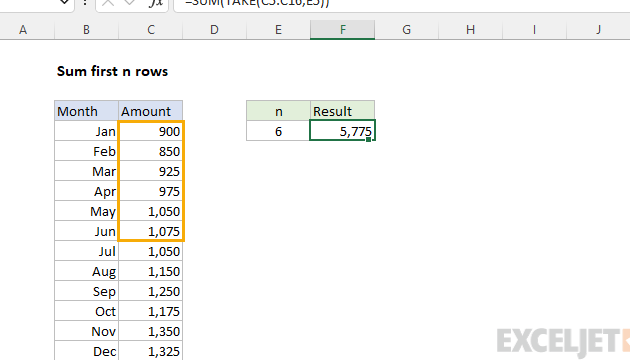Select the n value cell "6"
Viewport: 630px width, 360px height.
click(278, 131)
